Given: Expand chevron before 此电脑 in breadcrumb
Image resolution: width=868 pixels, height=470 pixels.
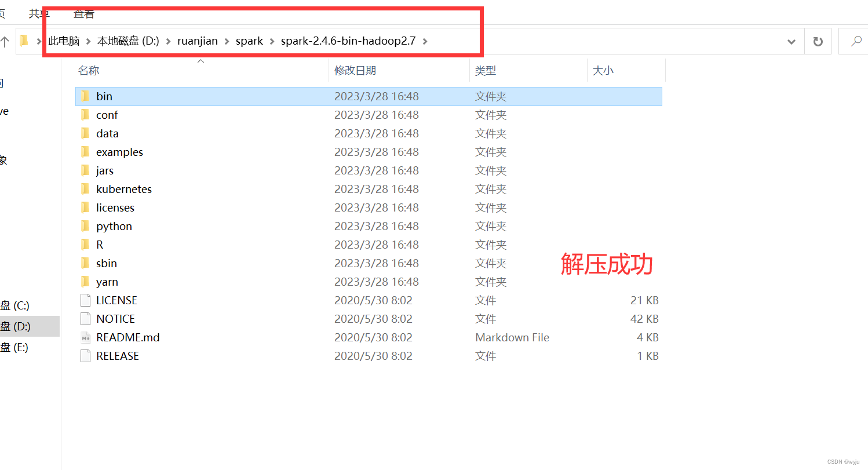Looking at the screenshot, I should (39, 41).
